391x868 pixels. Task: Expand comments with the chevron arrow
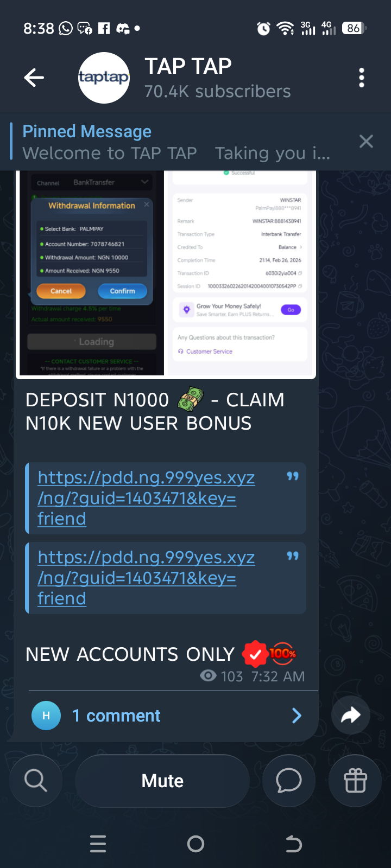click(x=297, y=716)
